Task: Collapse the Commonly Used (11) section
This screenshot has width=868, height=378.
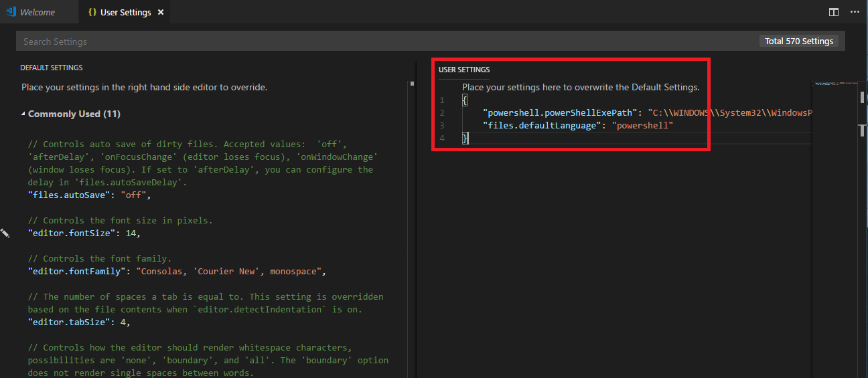Action: point(23,114)
